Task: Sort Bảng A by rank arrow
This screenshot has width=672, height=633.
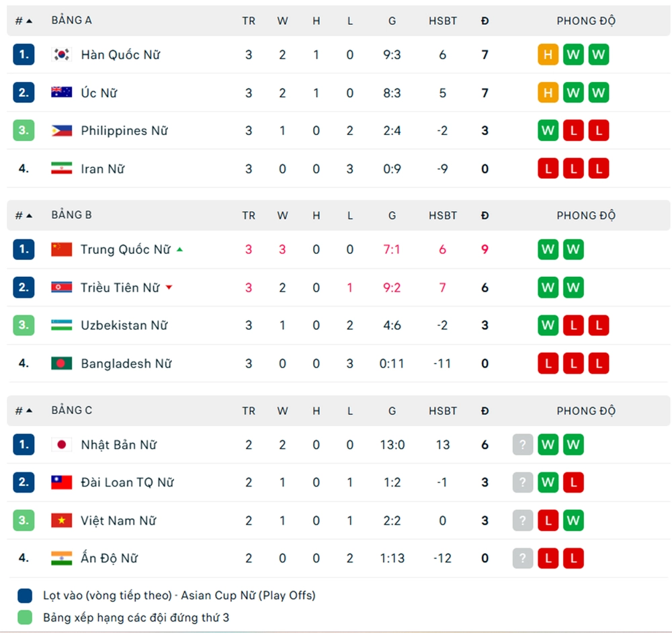Action: (29, 21)
